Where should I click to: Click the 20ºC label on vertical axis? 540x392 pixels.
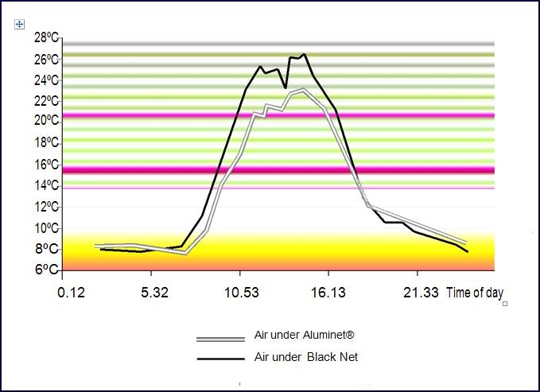47,120
